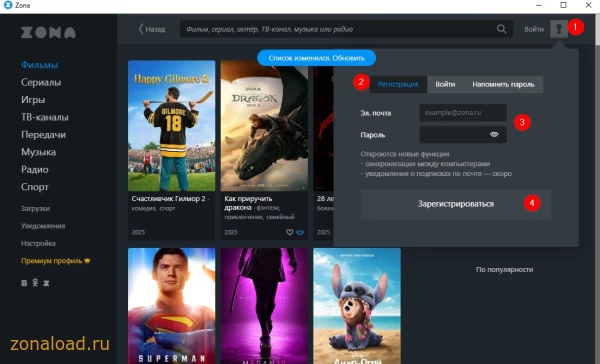Switch to the Регистрация tab
The height and width of the screenshot is (364, 600).
coord(398,85)
